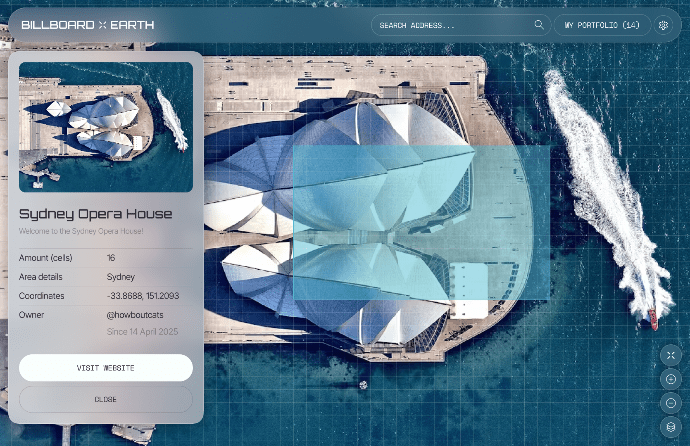Screen dimensions: 690x446
Task: Click the fullscreen expand map icon
Action: click(671, 355)
